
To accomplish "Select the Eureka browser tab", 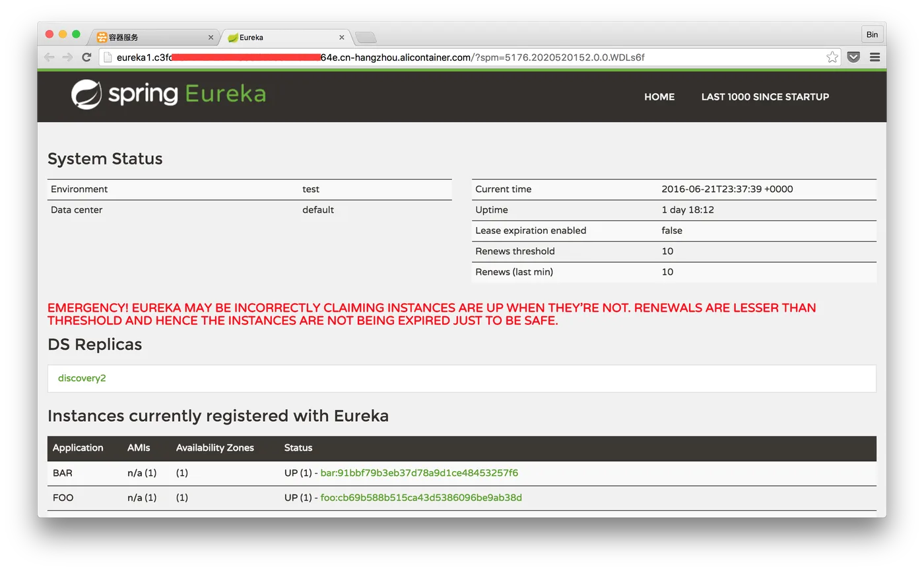I will coord(285,38).
